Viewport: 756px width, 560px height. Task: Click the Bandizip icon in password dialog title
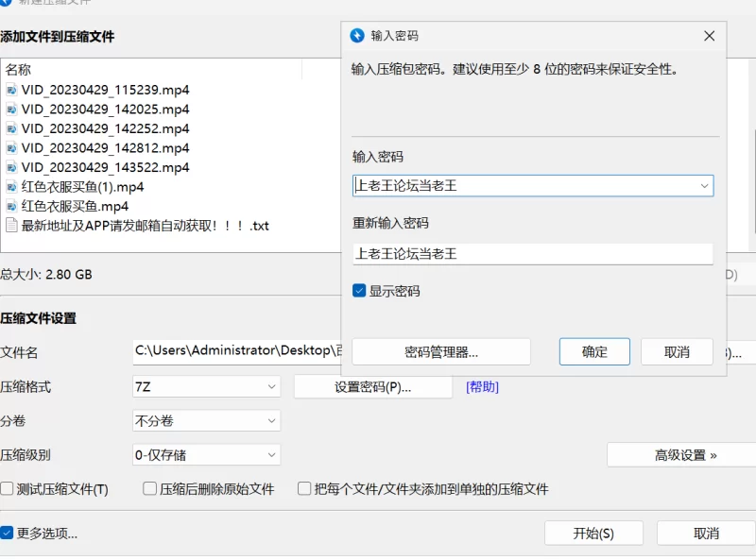[357, 36]
